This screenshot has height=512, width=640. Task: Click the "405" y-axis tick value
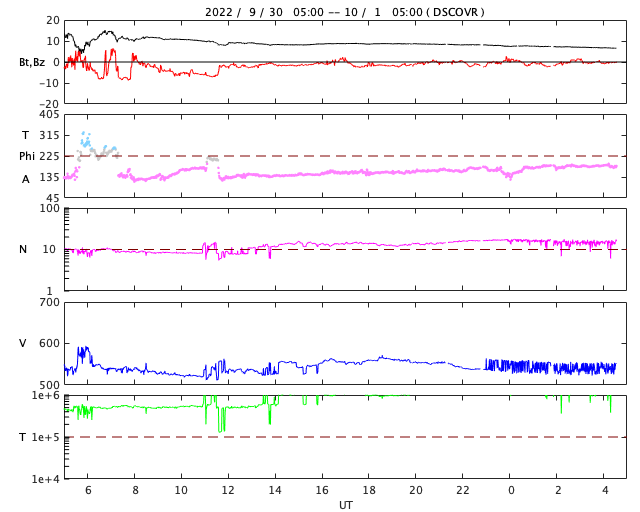[49, 115]
